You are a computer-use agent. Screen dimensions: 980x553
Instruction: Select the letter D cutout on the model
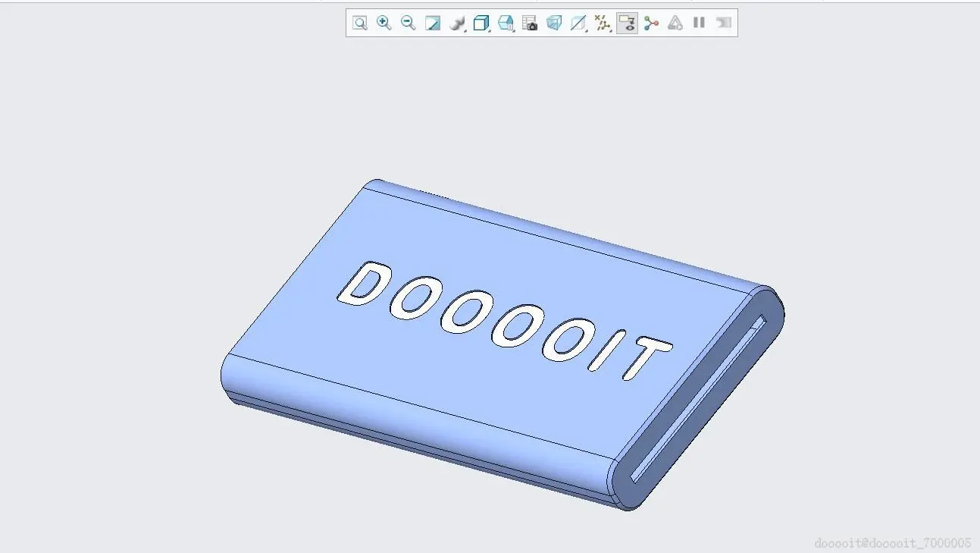point(364,284)
